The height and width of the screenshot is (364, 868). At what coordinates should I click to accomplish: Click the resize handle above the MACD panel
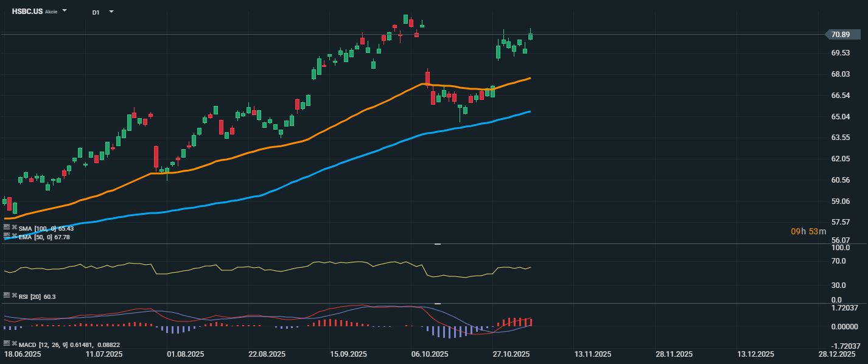437,303
